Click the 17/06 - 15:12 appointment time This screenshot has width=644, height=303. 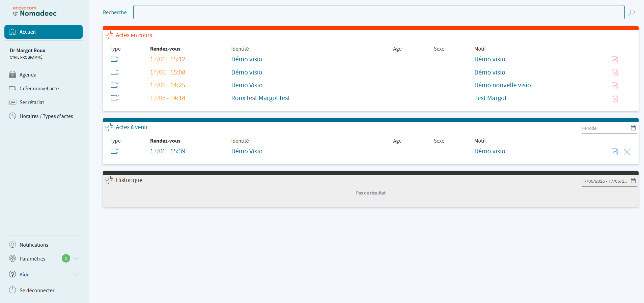tap(168, 59)
